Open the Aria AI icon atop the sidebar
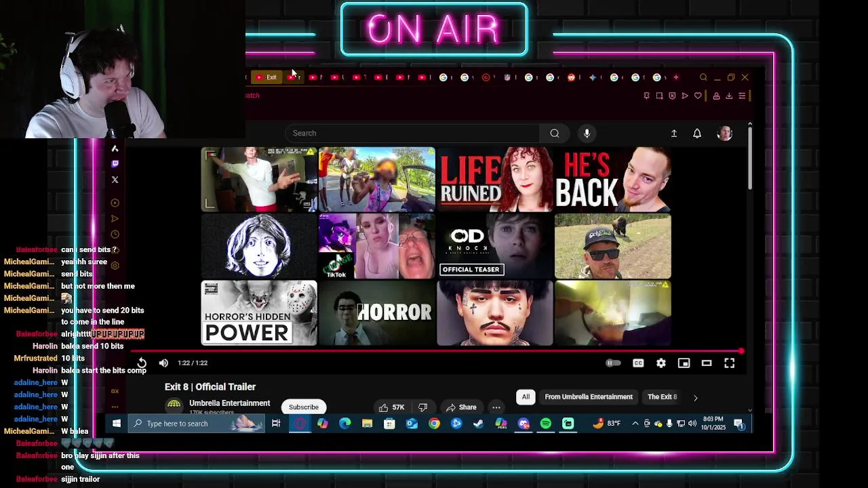 pyautogui.click(x=115, y=148)
